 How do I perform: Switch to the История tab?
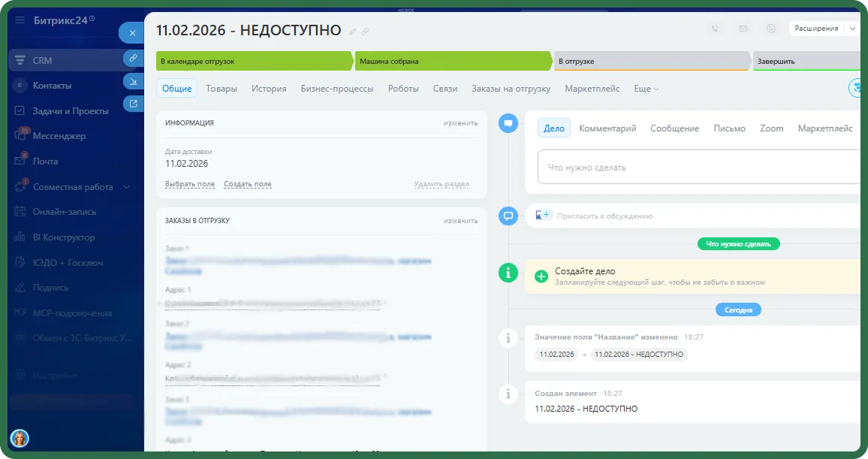269,89
